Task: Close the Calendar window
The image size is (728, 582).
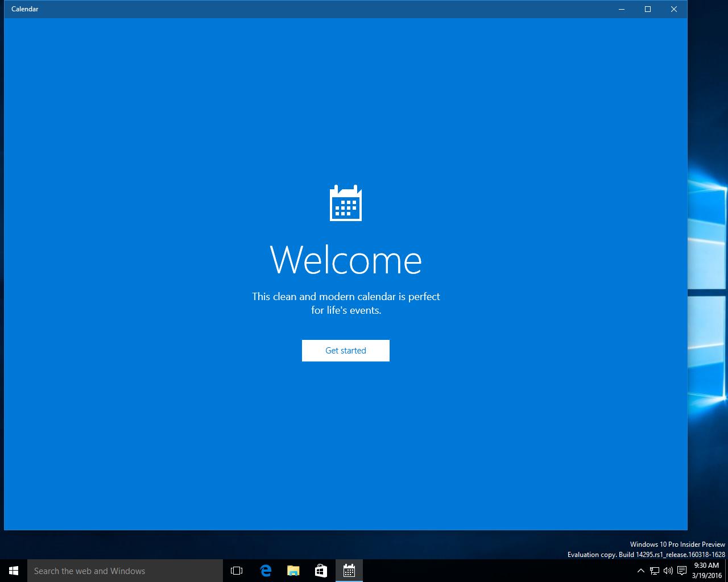Action: (x=674, y=9)
